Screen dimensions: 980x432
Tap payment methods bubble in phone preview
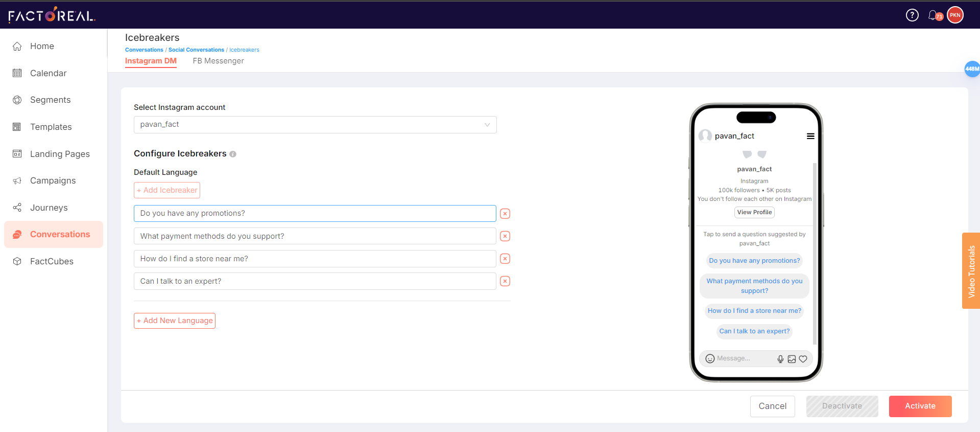point(754,286)
